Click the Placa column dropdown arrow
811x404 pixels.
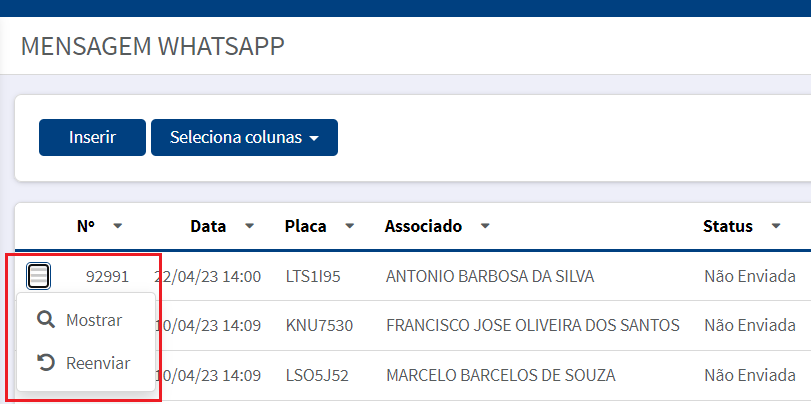pyautogui.click(x=350, y=226)
